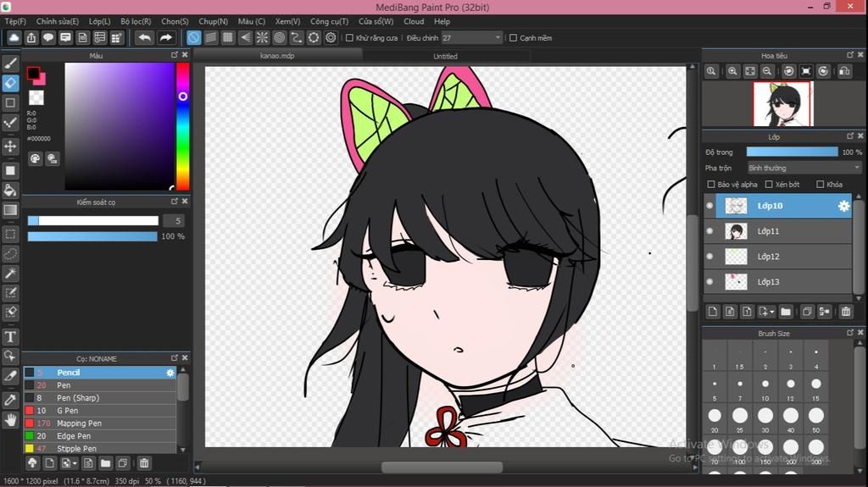Create a layer folder in layer panel
Image resolution: width=868 pixels, height=487 pixels.
[786, 312]
